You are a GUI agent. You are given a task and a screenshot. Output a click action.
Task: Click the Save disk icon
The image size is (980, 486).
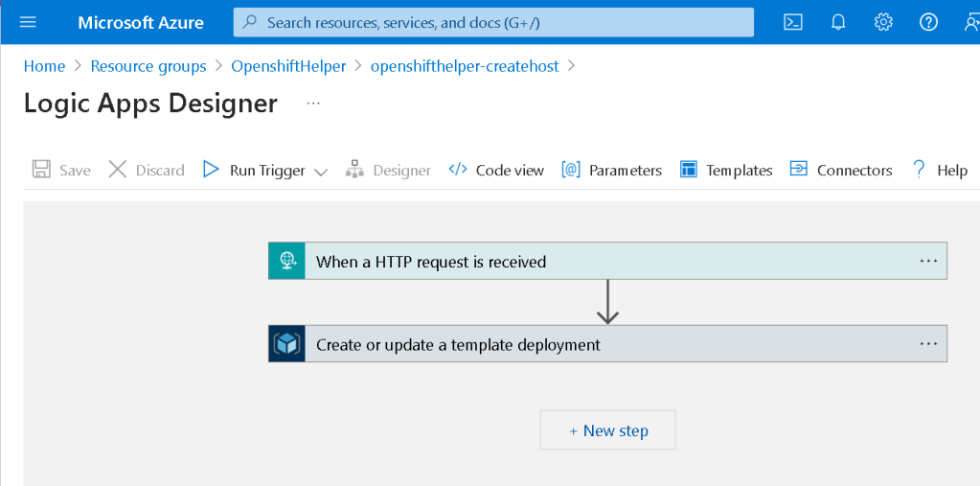pyautogui.click(x=42, y=170)
